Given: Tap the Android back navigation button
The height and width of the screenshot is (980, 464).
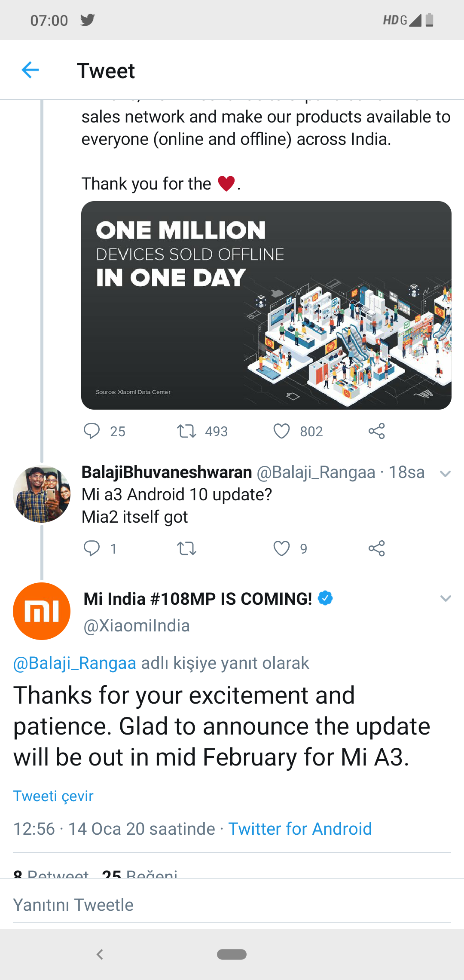Looking at the screenshot, I should pos(100,954).
